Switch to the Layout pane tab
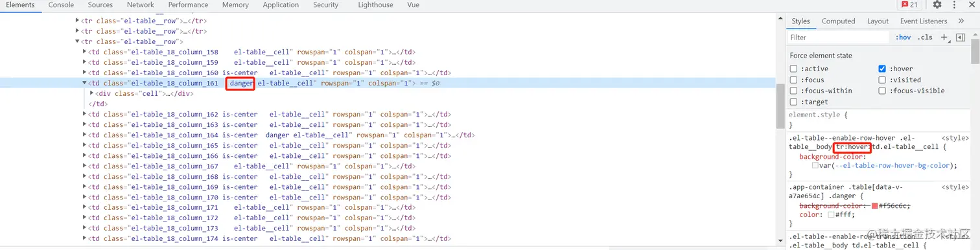Screen dimensions: 980x250 [x=878, y=21]
